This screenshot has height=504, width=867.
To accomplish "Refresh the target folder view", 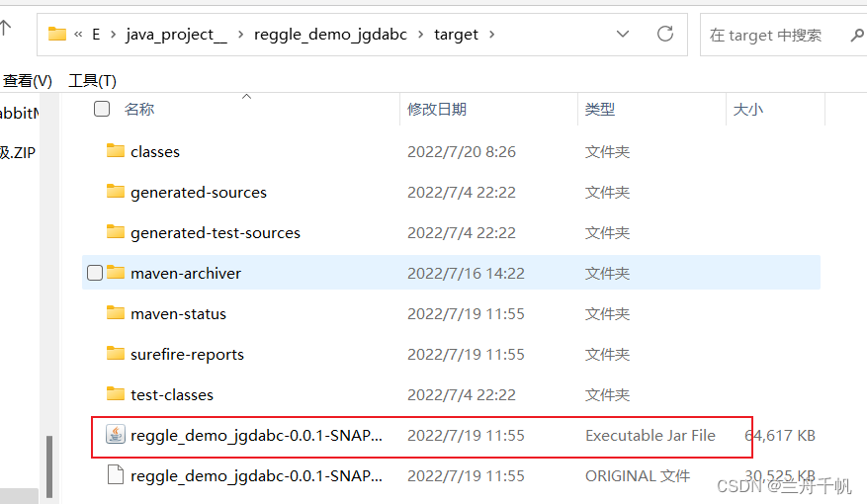I will (665, 35).
